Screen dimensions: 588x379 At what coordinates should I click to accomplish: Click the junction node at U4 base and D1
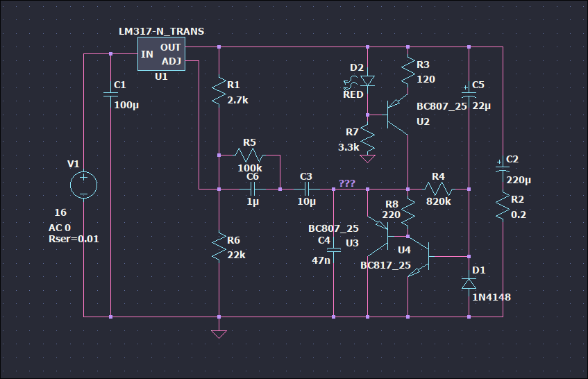[469, 256]
